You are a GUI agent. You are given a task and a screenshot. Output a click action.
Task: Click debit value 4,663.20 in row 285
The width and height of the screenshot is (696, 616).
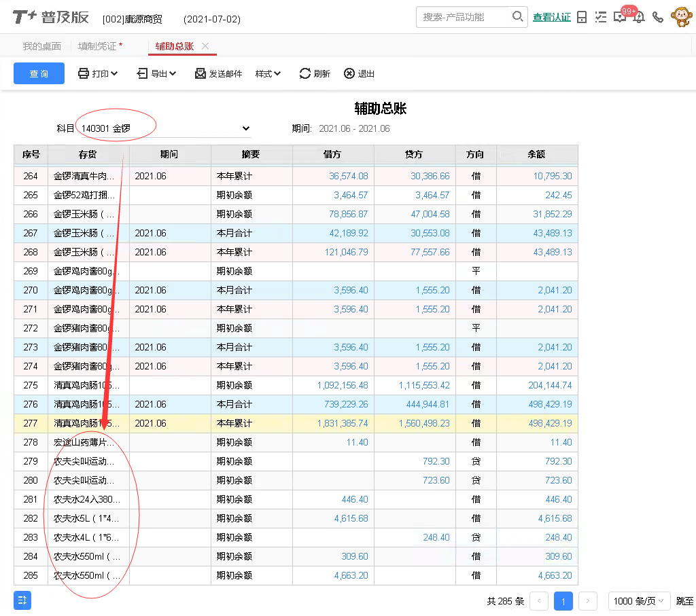(351, 576)
